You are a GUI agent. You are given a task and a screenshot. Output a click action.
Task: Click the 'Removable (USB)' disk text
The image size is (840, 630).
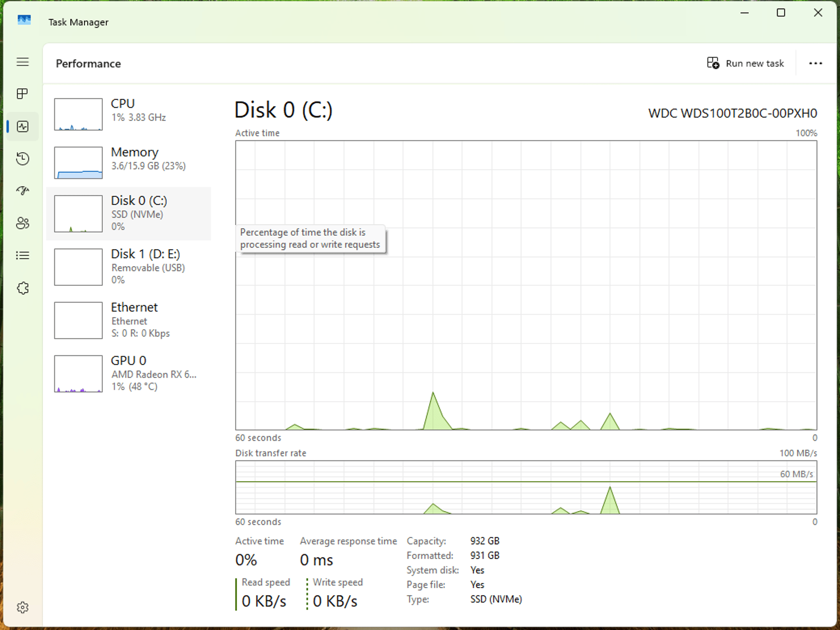click(x=148, y=268)
